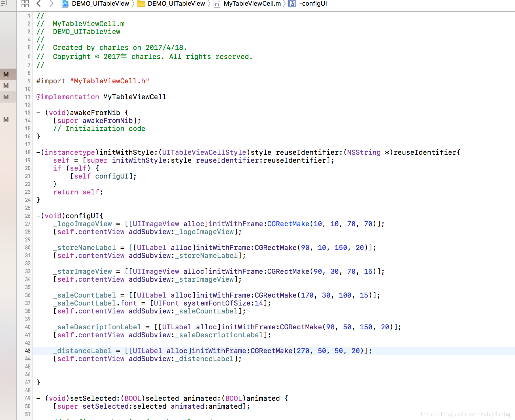The width and height of the screenshot is (515, 420).
Task: Click gutter line number 43
Action: click(28, 351)
